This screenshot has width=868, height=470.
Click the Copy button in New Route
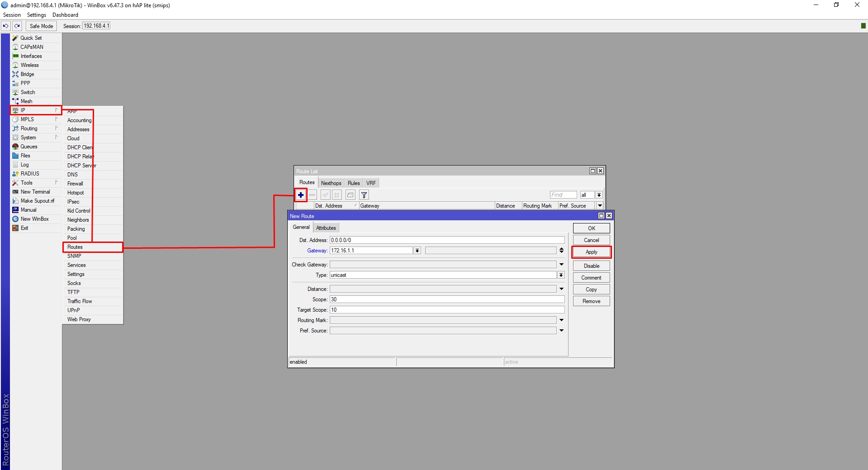click(591, 290)
